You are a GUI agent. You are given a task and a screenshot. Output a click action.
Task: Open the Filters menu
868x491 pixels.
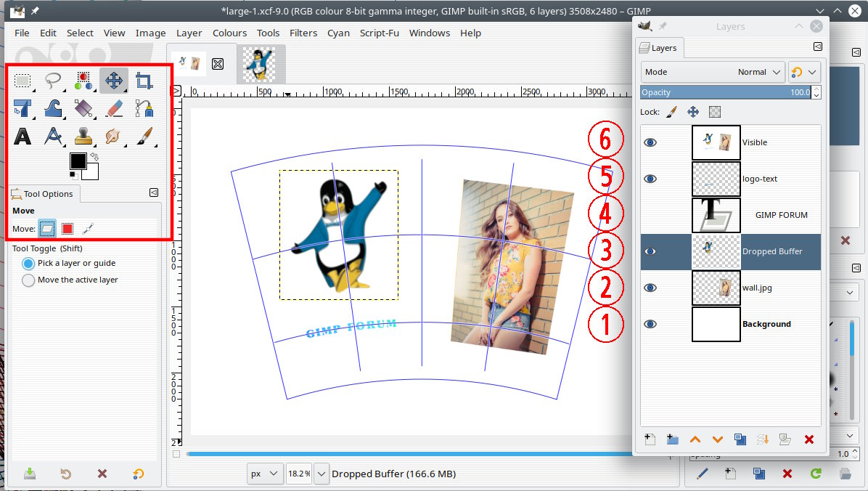(x=303, y=33)
